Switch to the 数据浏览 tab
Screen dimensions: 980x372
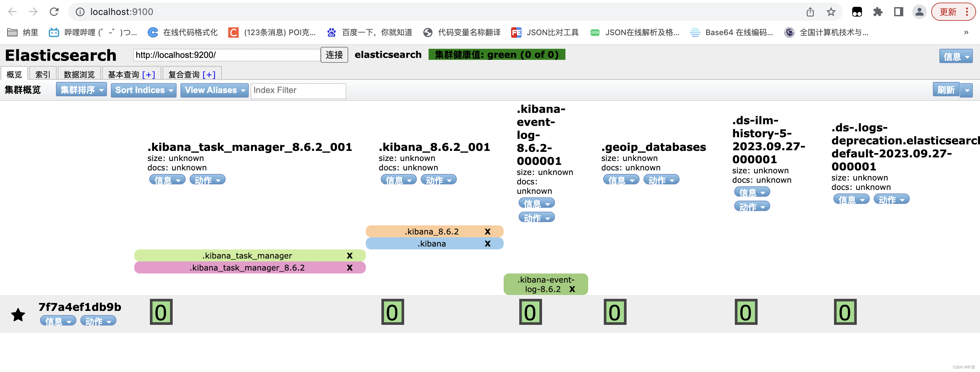coord(79,74)
